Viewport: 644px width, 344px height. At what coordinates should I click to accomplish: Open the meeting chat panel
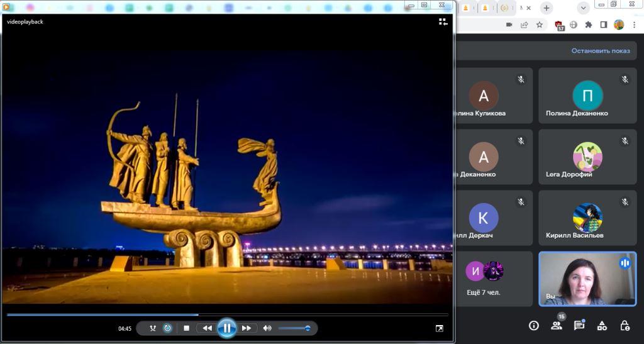(x=579, y=326)
